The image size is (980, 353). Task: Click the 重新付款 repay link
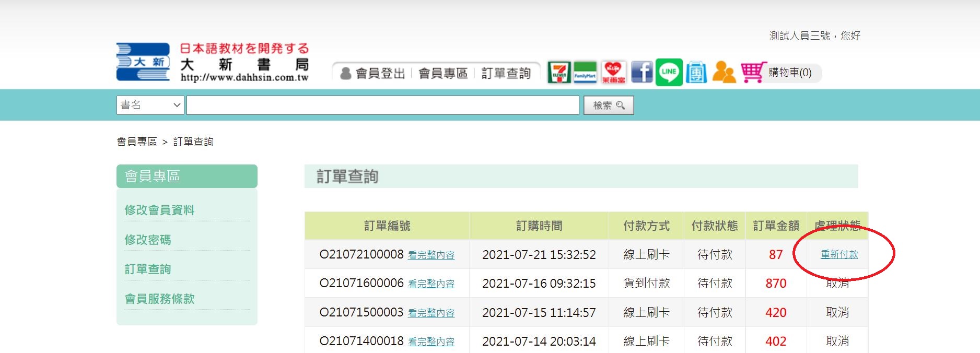coord(839,254)
